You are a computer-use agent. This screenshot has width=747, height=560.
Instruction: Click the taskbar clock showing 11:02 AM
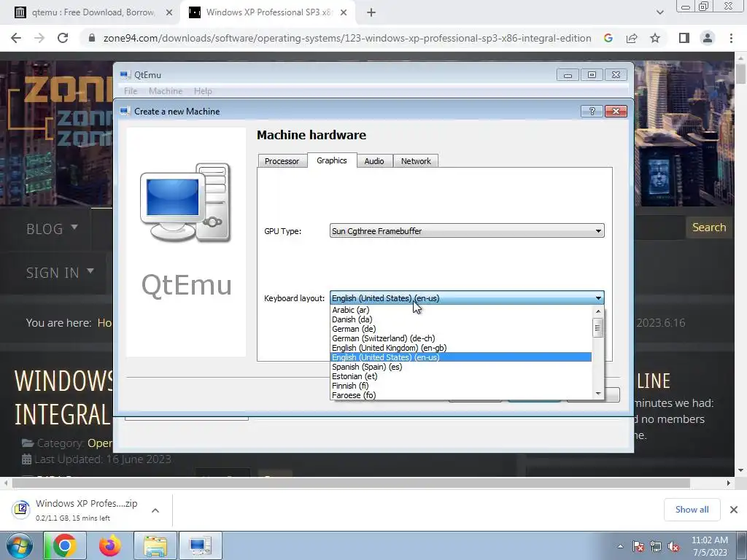point(710,546)
